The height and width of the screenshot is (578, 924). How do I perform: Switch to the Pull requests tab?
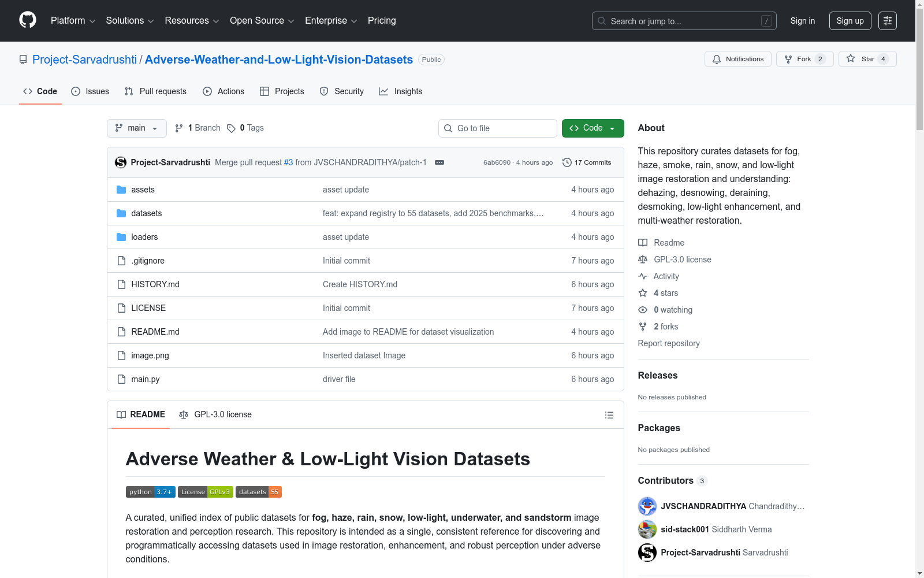coord(155,91)
